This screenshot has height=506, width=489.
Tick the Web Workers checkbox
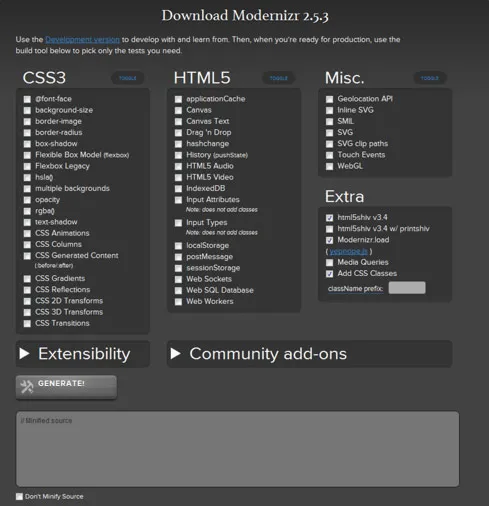[x=178, y=302]
